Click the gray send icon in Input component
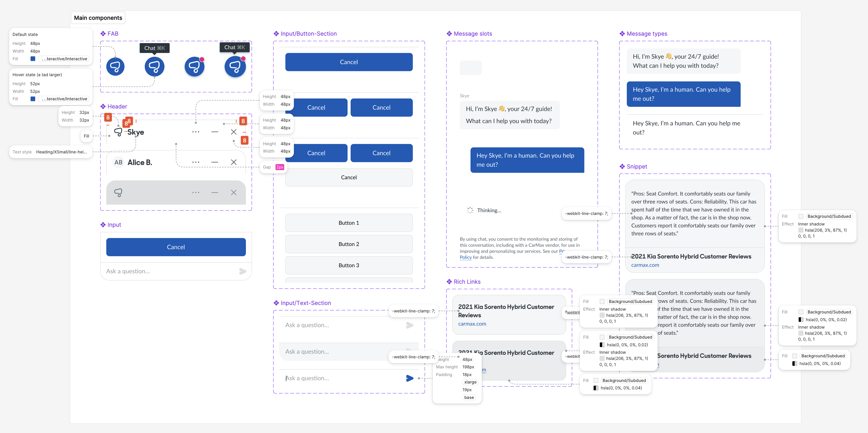Viewport: 868px width, 433px height. click(x=243, y=271)
